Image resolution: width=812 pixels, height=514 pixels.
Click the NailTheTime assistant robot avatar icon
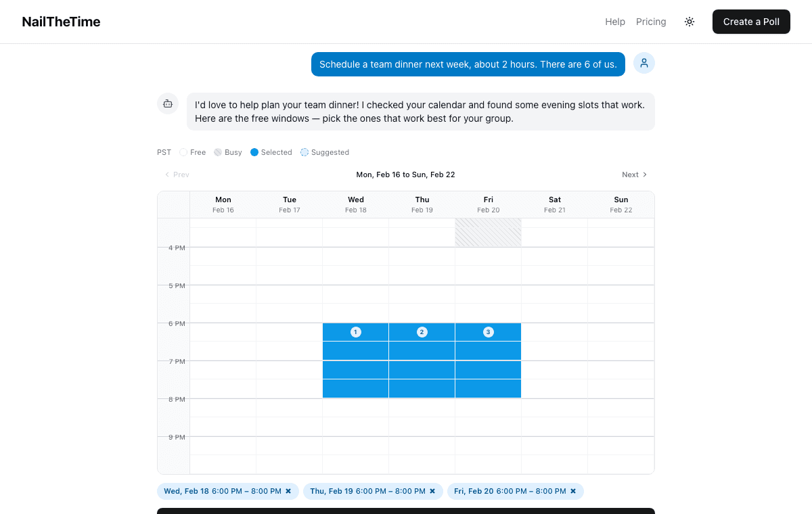pos(167,103)
